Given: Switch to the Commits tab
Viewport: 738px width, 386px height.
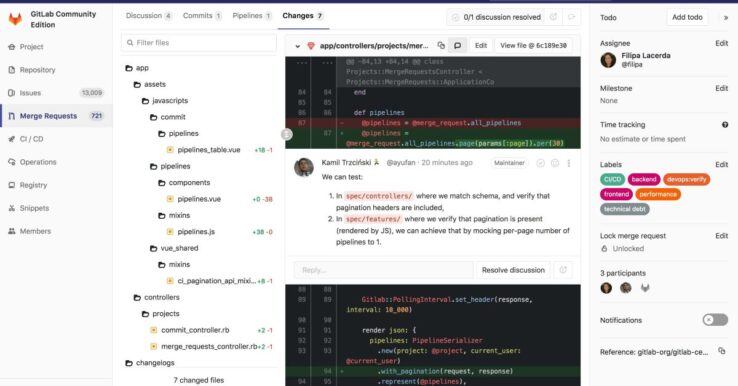Looking at the screenshot, I should click(x=202, y=16).
